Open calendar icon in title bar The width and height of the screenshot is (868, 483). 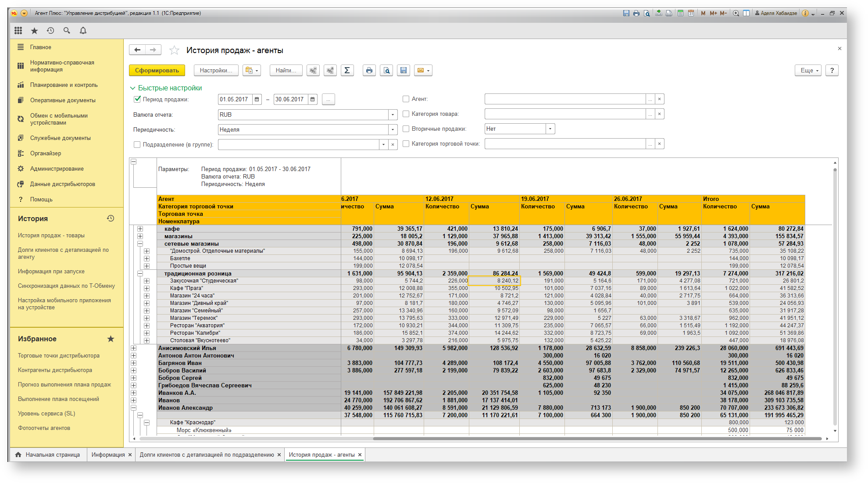click(691, 13)
